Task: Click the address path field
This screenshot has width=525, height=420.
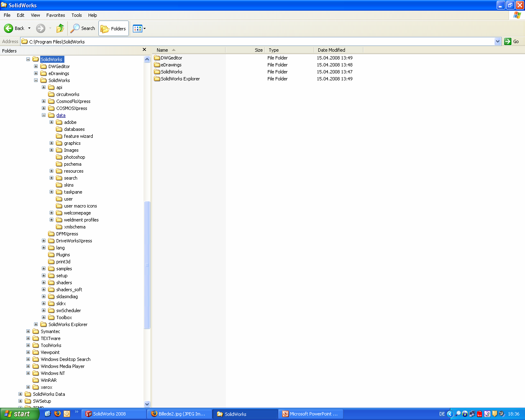Action: click(258, 41)
